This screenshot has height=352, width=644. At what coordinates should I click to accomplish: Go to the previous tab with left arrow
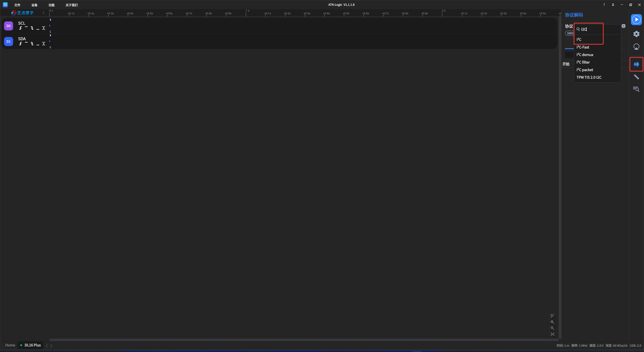[47, 346]
